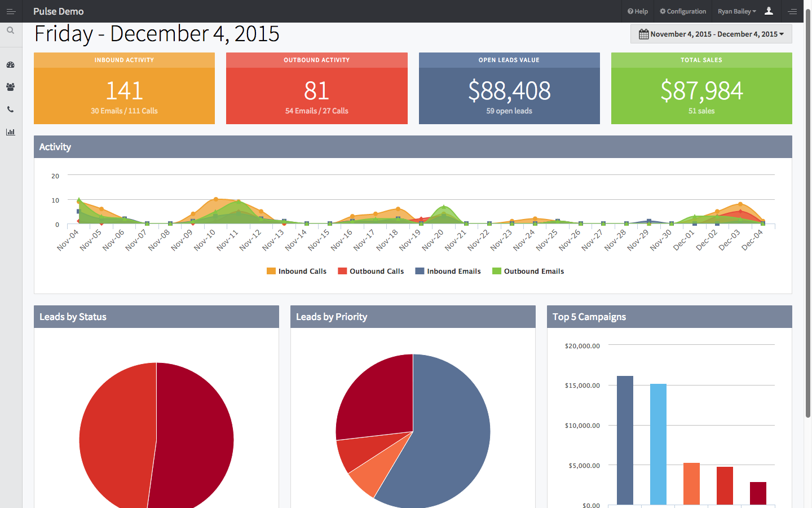Open the phone calls icon in sidebar
812x508 pixels.
(x=10, y=109)
